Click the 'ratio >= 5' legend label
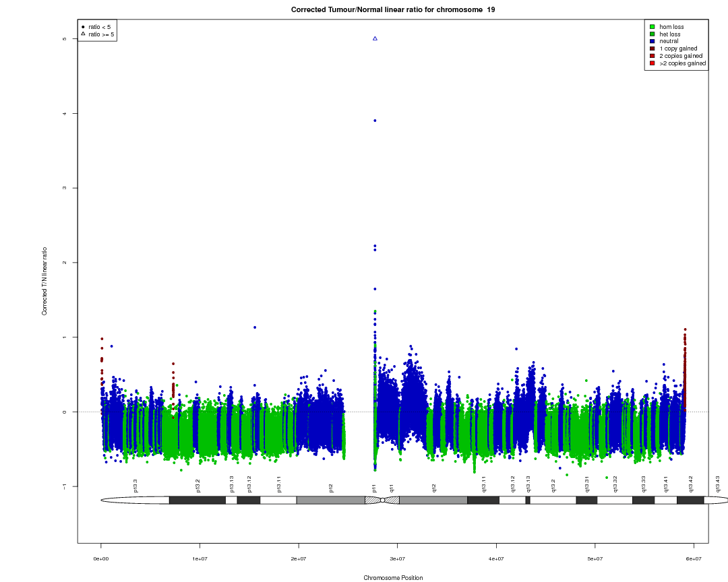 [x=101, y=34]
